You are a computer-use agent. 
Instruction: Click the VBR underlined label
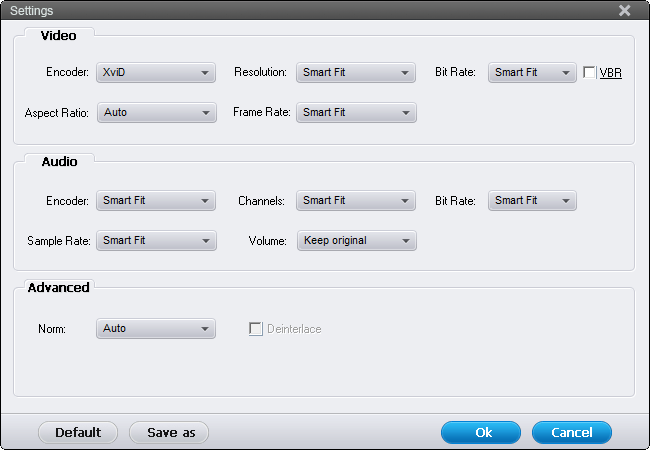(611, 73)
